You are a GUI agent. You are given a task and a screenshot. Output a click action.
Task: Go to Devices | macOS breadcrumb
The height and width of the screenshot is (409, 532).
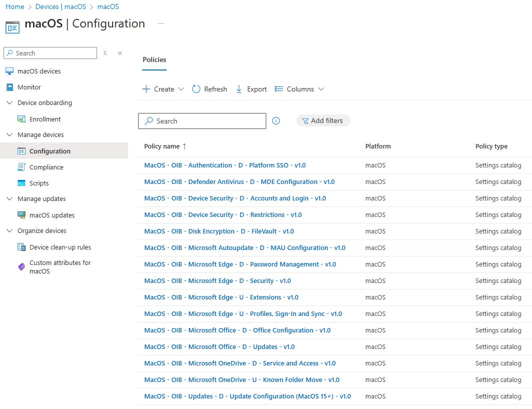pos(61,7)
